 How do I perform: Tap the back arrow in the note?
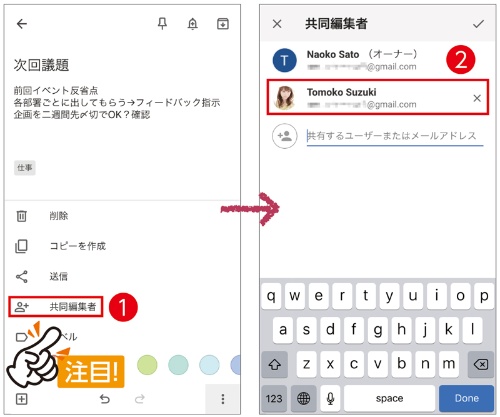click(x=22, y=24)
